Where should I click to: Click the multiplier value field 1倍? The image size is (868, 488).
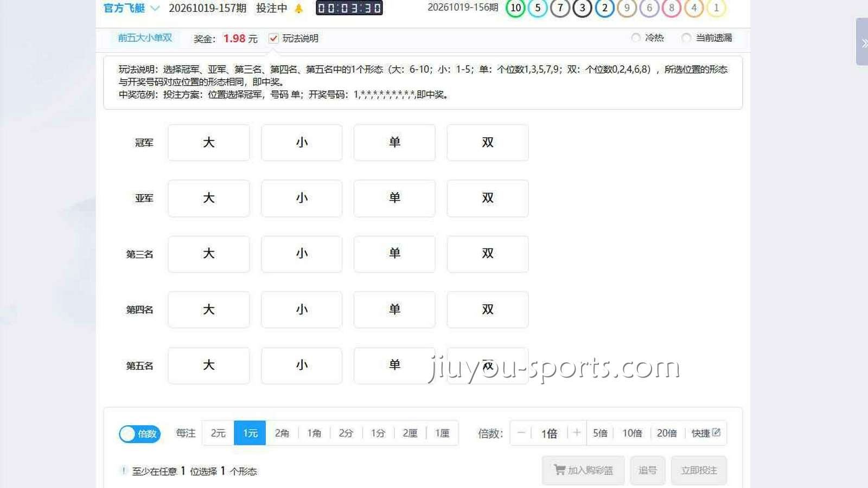tap(549, 433)
